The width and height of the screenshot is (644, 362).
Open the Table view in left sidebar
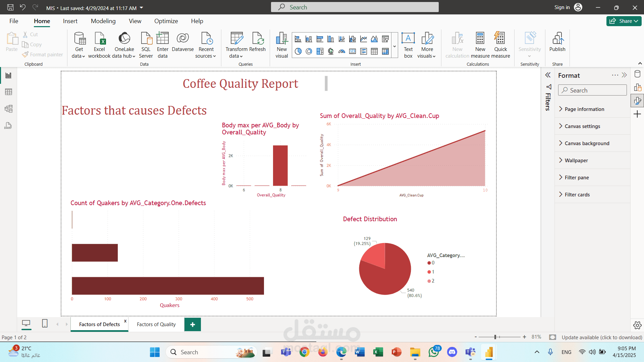tap(8, 92)
